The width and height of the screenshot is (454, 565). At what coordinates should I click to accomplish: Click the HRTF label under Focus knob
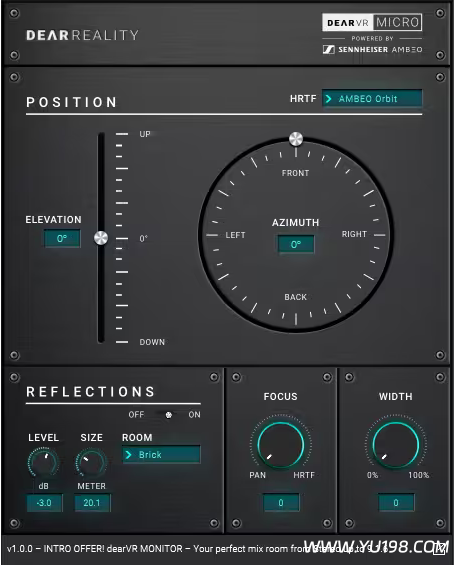tap(304, 475)
